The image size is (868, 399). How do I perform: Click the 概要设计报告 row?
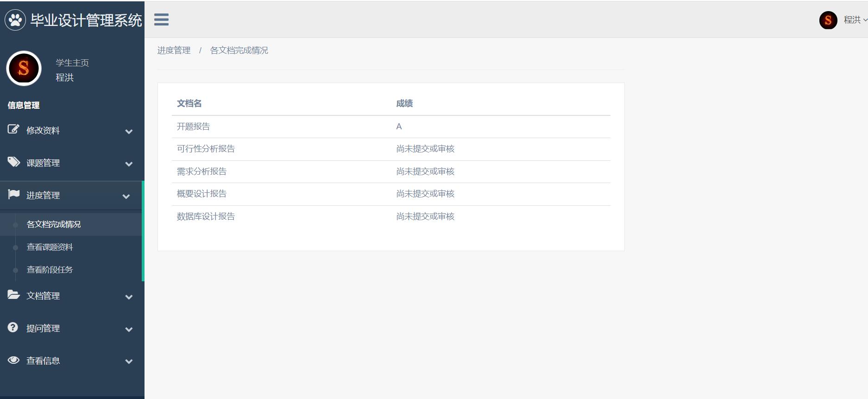pos(391,194)
